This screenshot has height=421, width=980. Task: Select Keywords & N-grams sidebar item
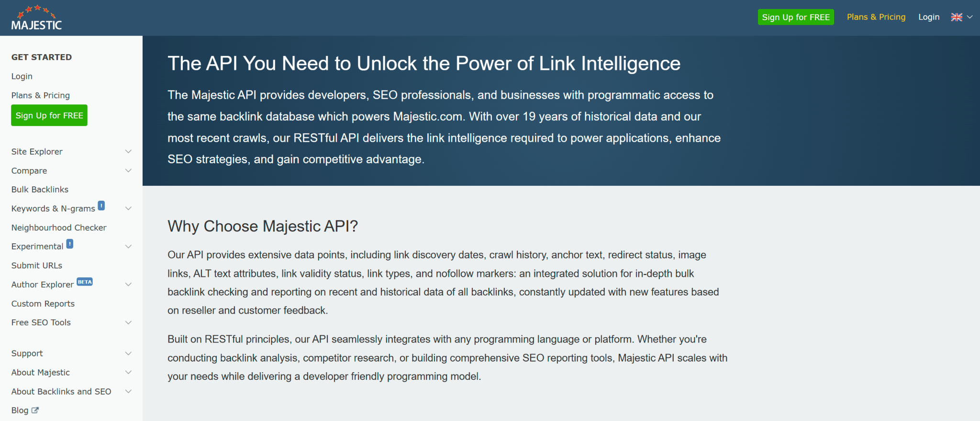tap(53, 208)
